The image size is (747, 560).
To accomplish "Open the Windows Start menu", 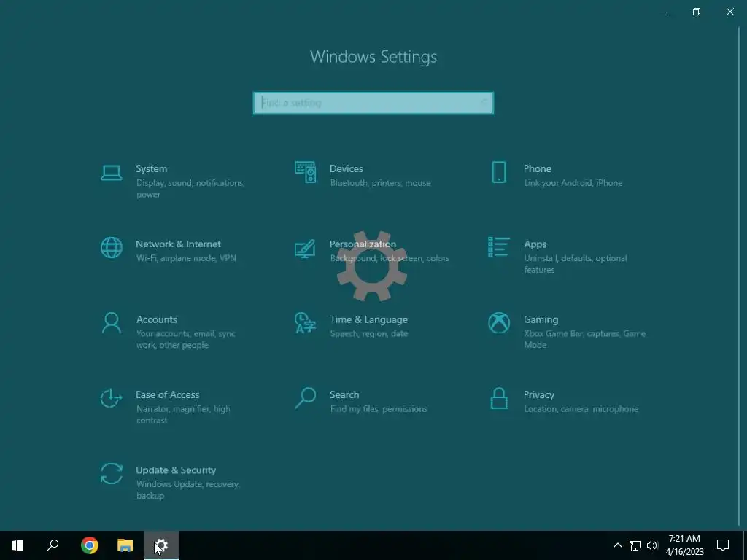I will coord(18,545).
